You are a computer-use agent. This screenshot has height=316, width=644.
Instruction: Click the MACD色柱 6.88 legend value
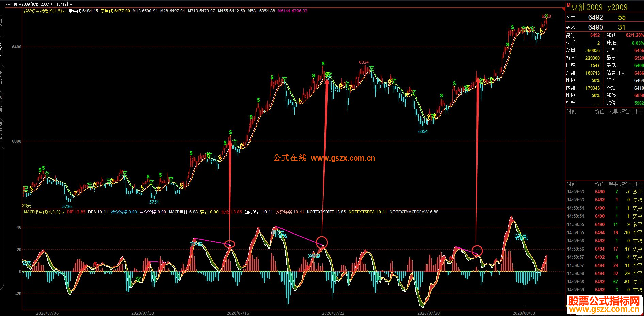pos(183,212)
